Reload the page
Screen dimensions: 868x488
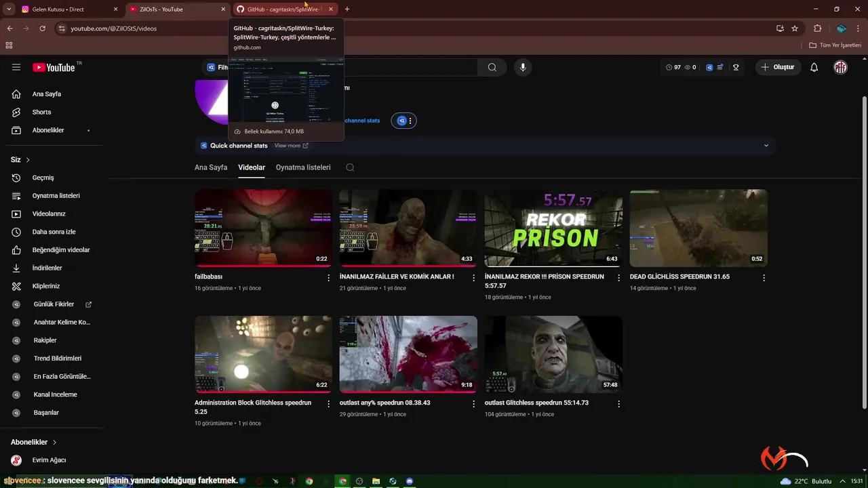coord(42,28)
